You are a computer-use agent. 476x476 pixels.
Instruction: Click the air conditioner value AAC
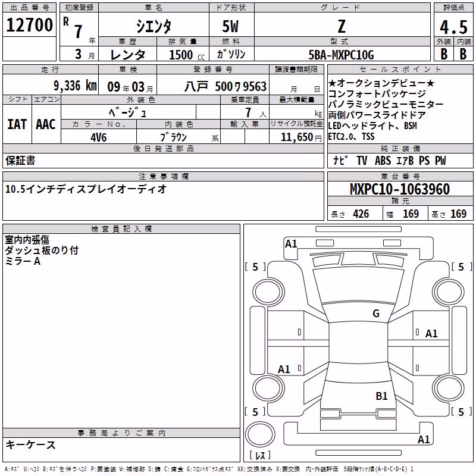[46, 124]
